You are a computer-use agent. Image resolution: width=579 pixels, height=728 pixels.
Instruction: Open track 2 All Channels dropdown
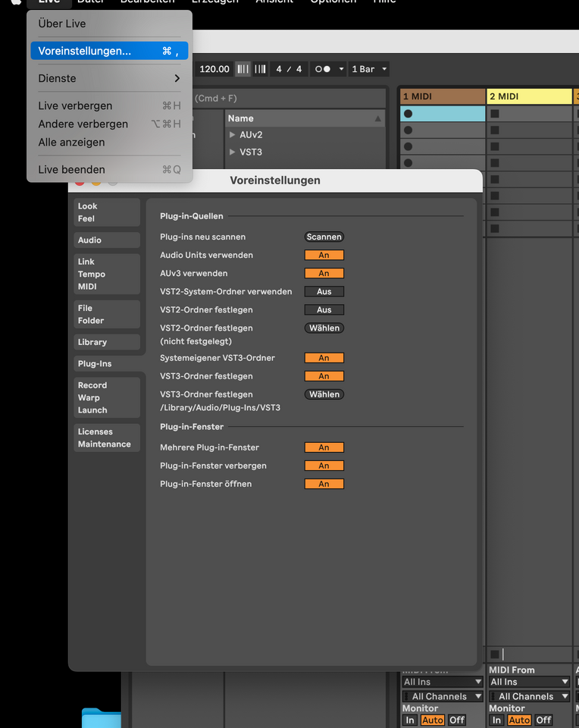529,696
